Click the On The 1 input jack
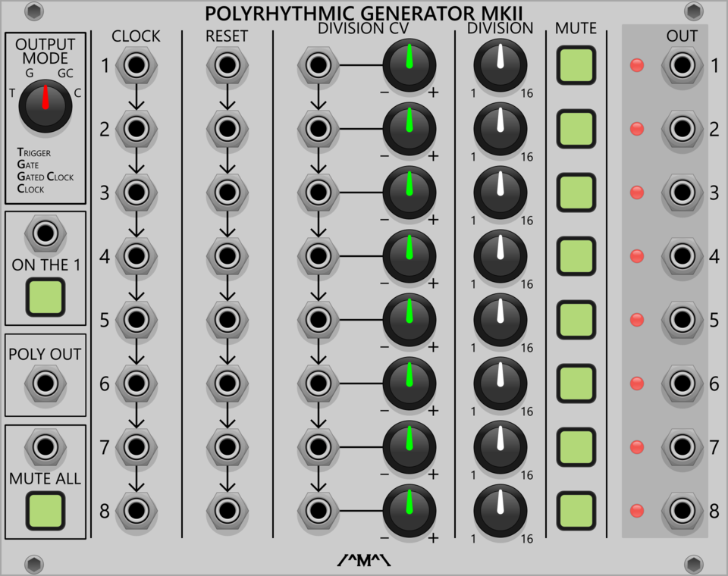This screenshot has height=576, width=728. click(45, 233)
